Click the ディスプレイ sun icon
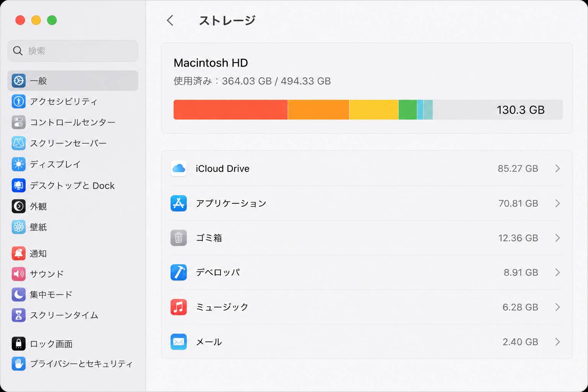The height and width of the screenshot is (392, 588). tap(18, 164)
